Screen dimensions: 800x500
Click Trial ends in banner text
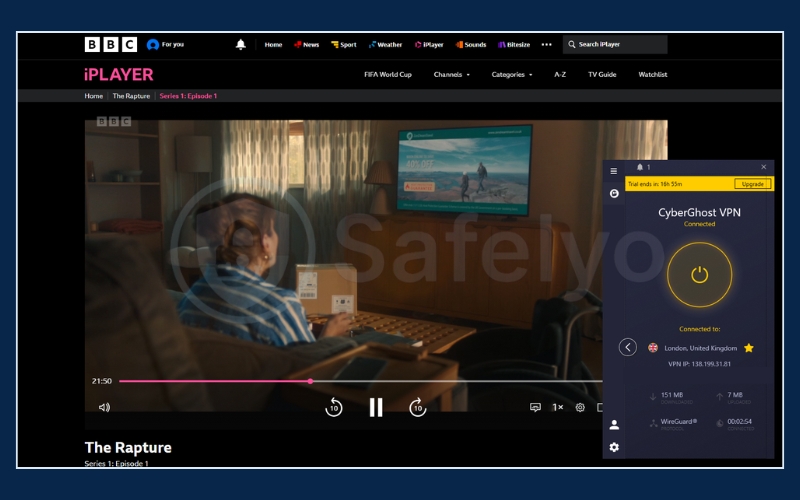coord(655,184)
